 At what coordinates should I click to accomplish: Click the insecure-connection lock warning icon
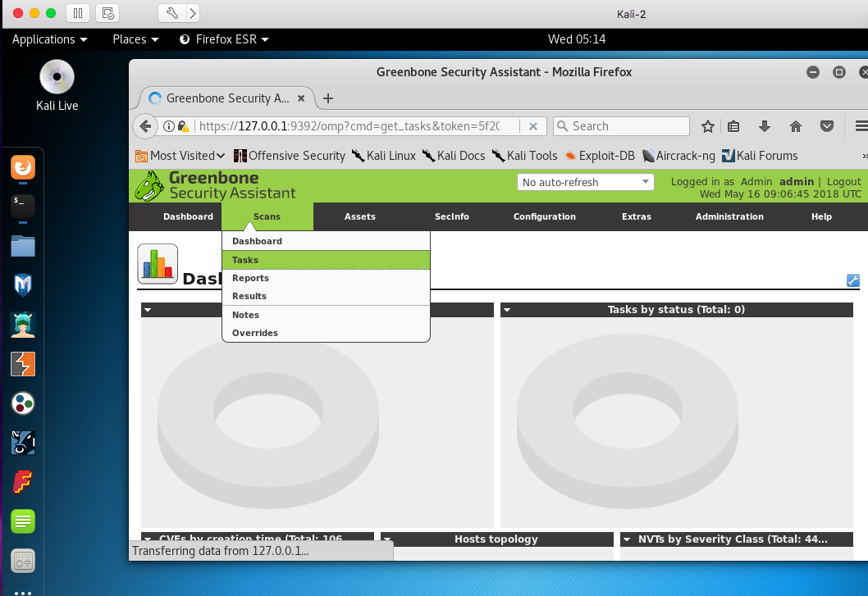183,126
